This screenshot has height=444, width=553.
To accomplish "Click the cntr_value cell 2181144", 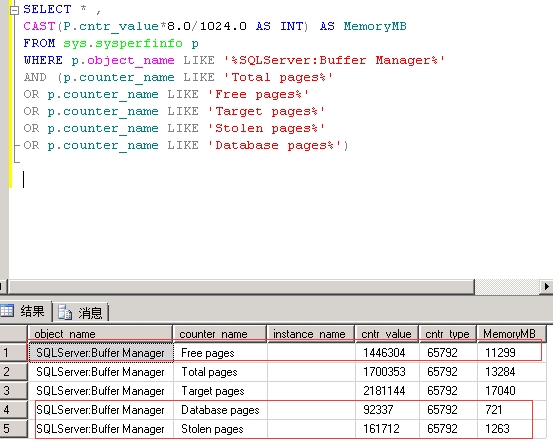I will coord(387,391).
